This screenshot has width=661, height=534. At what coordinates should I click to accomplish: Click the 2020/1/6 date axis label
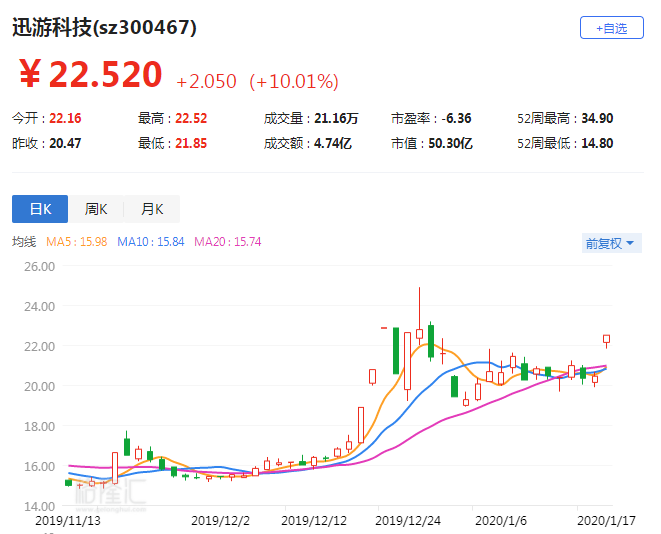[501, 521]
